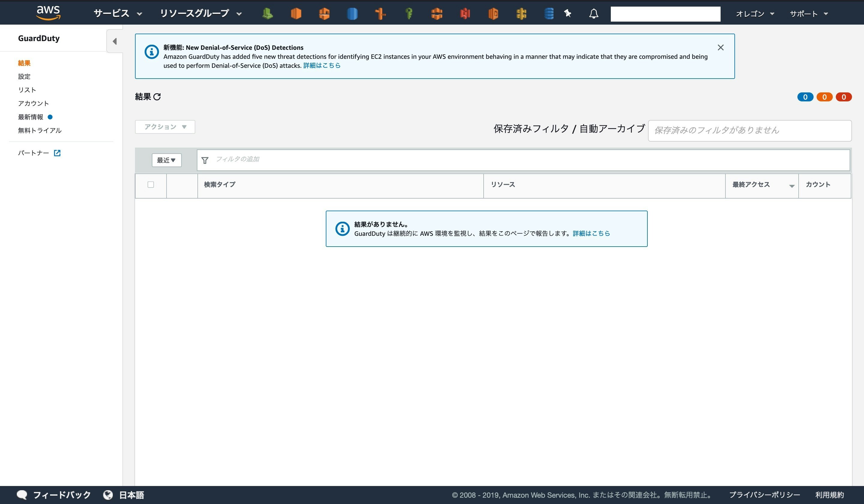Follow 詳細はこちら link in no-results message
Image resolution: width=864 pixels, height=504 pixels.
point(591,233)
